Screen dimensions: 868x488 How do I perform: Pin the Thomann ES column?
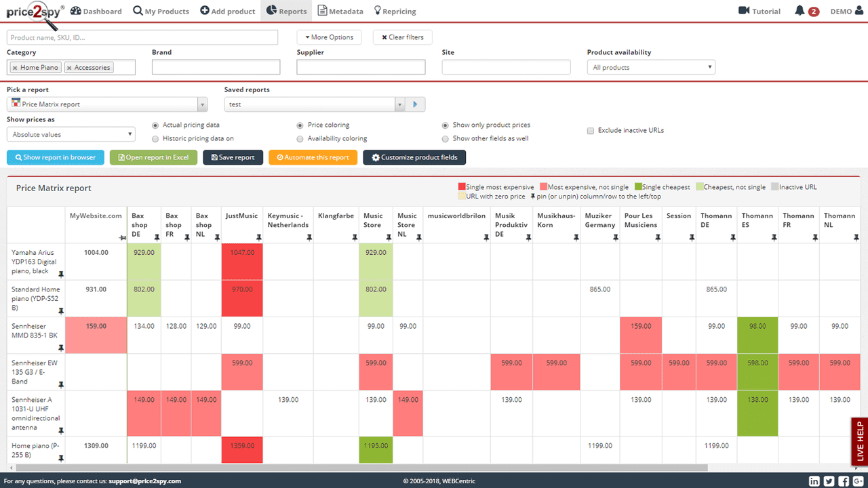(774, 237)
